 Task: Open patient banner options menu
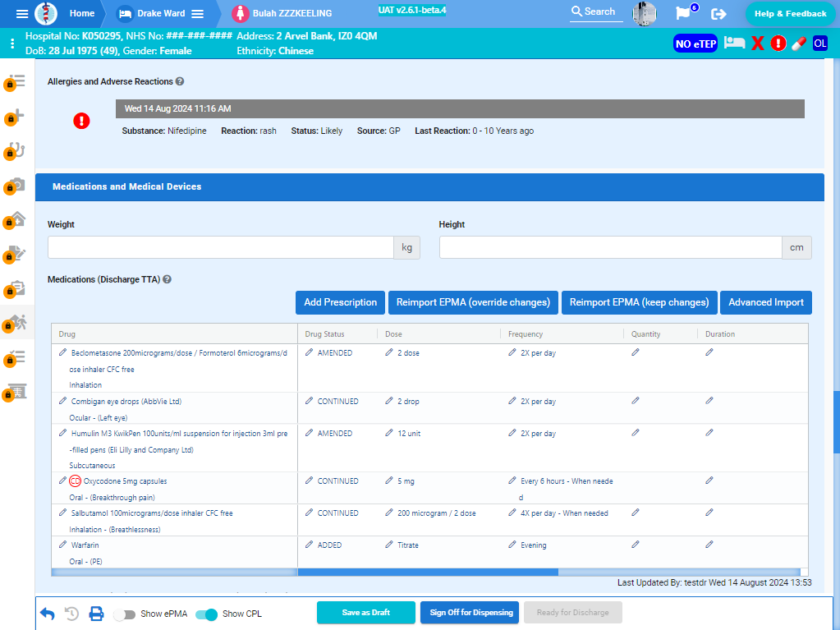coord(12,44)
